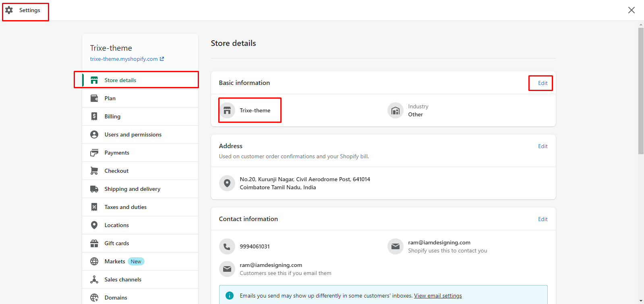Click the New badge next to Markets

136,261
